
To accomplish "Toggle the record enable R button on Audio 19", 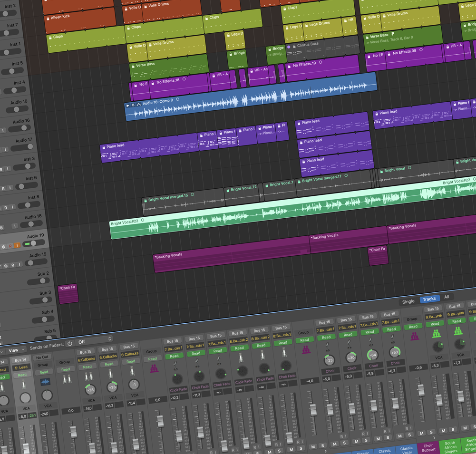I will (10, 246).
